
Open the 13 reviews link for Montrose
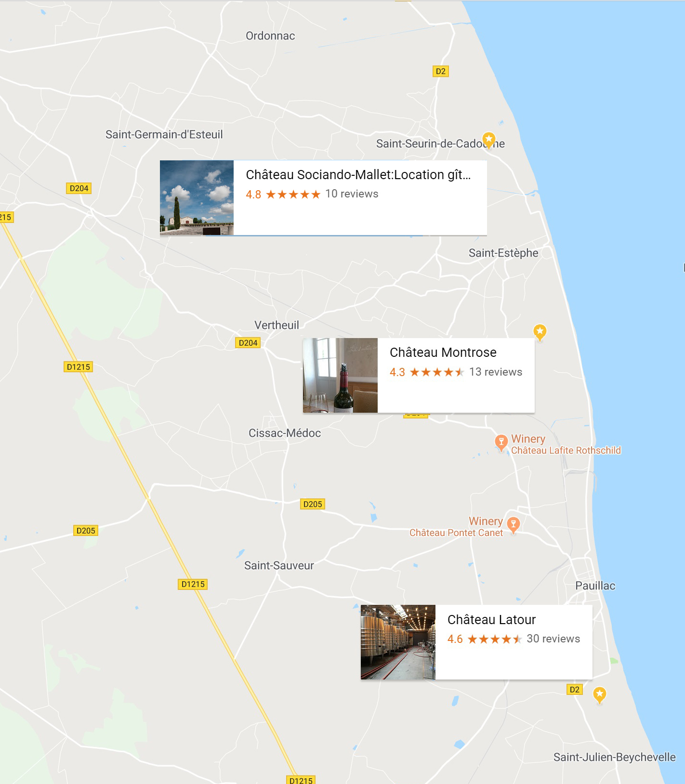(496, 372)
